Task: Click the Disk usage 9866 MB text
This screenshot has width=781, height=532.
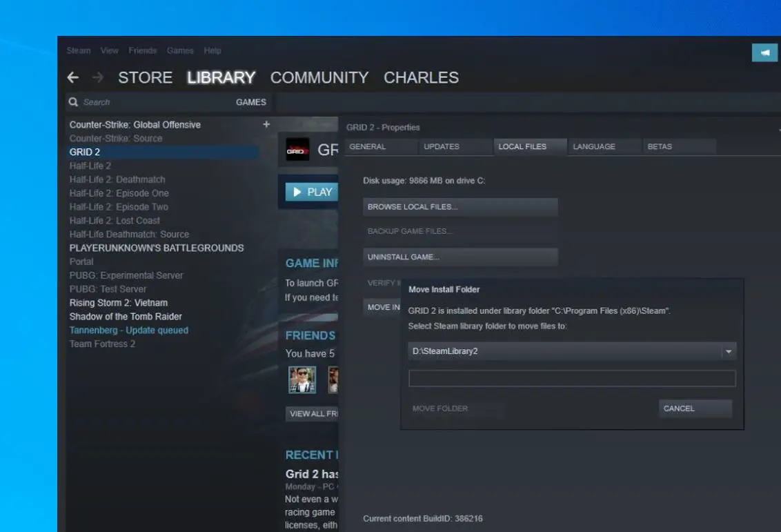Action: [424, 181]
